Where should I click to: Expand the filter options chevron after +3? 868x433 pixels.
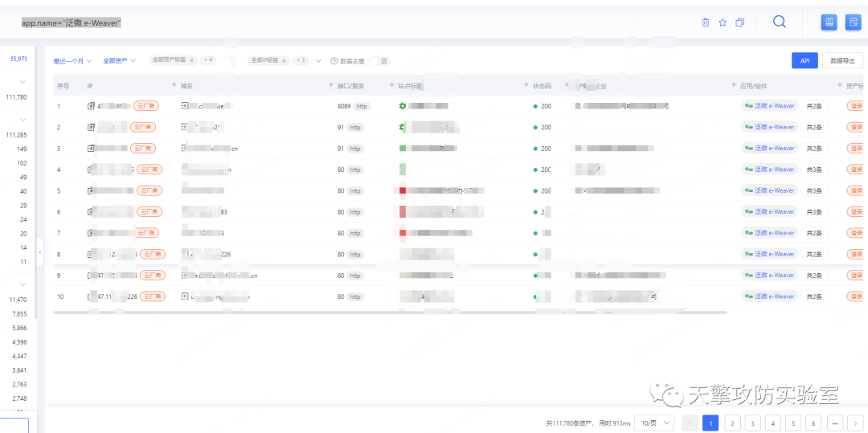[x=318, y=61]
